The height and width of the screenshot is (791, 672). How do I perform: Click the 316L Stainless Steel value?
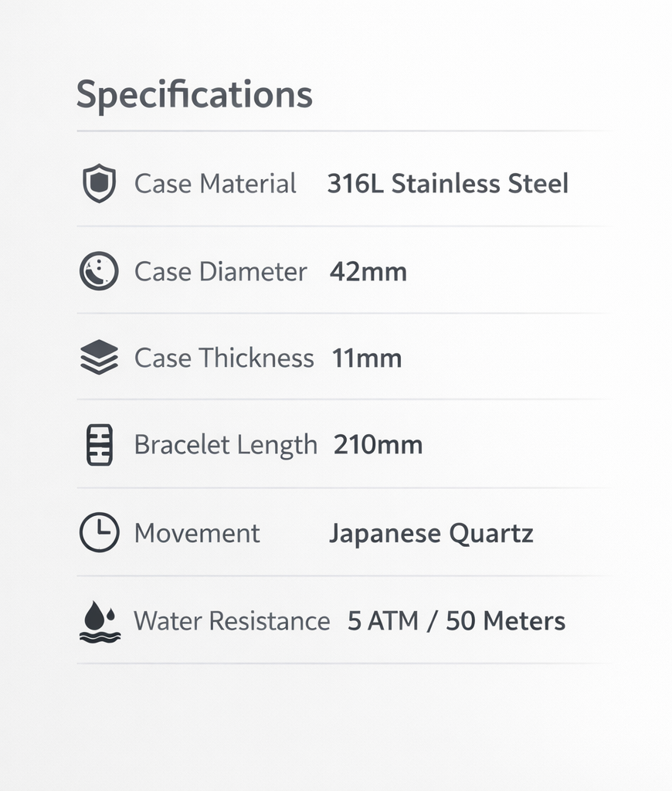point(447,184)
